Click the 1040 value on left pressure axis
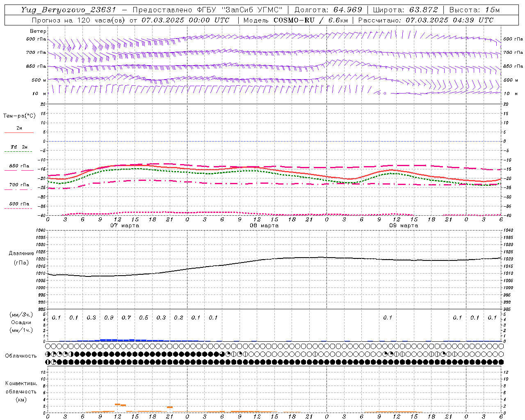Image resolution: width=525 pixels, height=420 pixels. (x=40, y=231)
